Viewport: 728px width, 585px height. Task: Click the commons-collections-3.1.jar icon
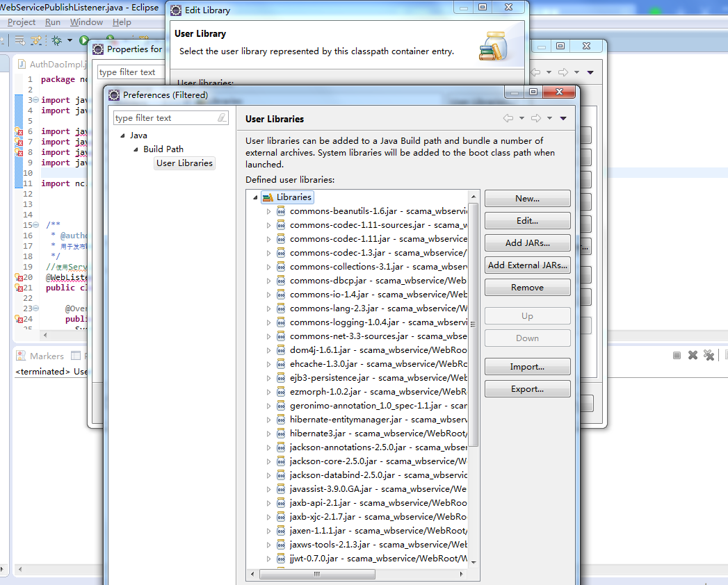[x=281, y=267]
